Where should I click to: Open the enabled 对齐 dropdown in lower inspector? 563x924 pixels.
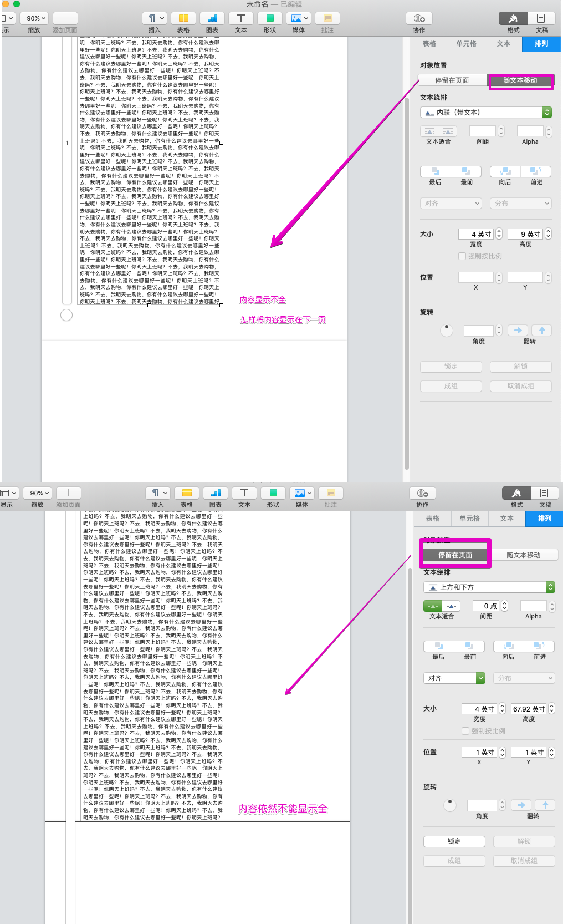pyautogui.click(x=454, y=678)
